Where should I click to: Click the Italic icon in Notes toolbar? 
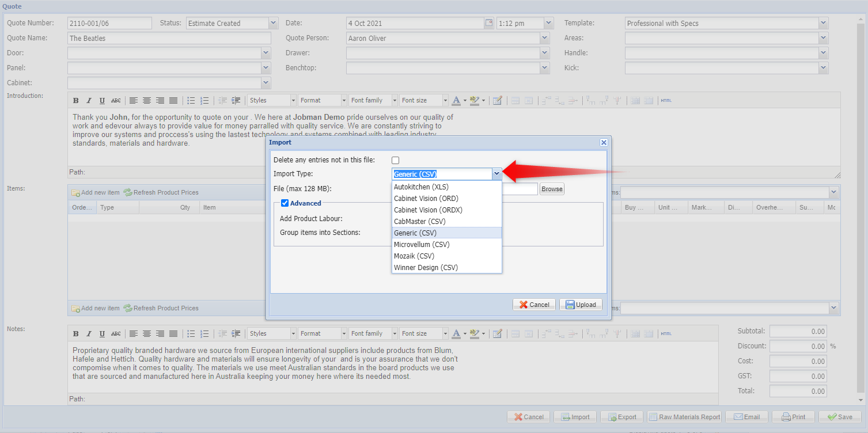[x=89, y=333]
